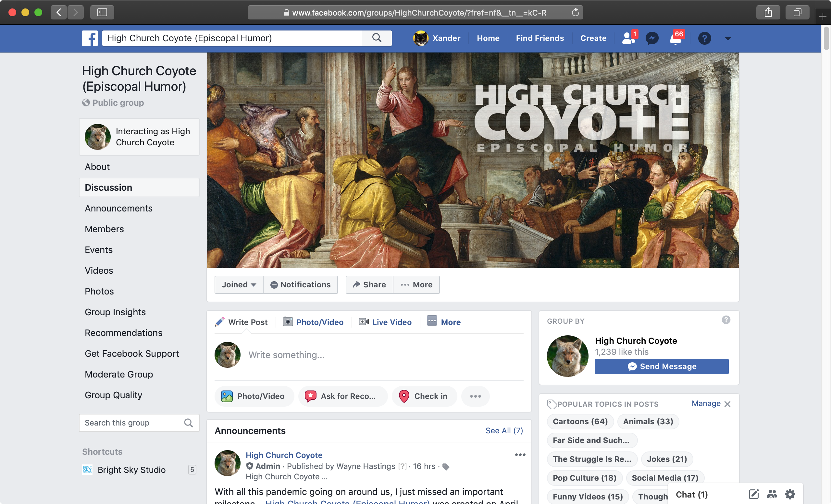Expand more composer options ellipsis pill
This screenshot has height=504, width=831.
pyautogui.click(x=476, y=396)
